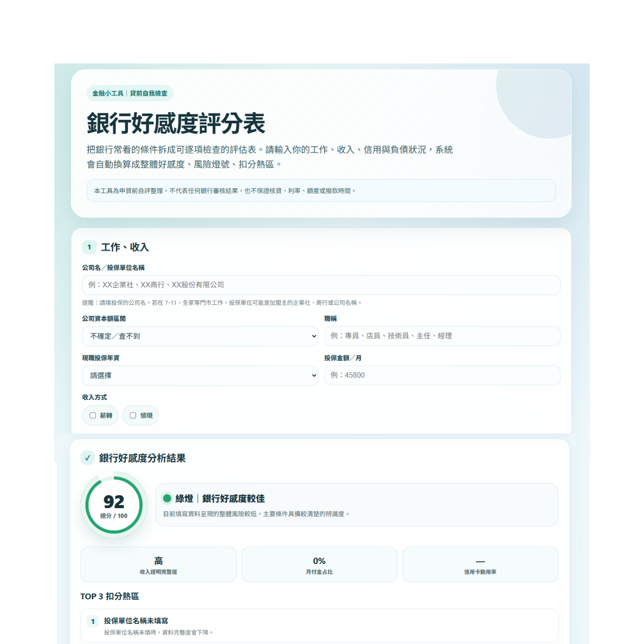
Task: Open the 公司資本額區間 dropdown
Action: (200, 336)
